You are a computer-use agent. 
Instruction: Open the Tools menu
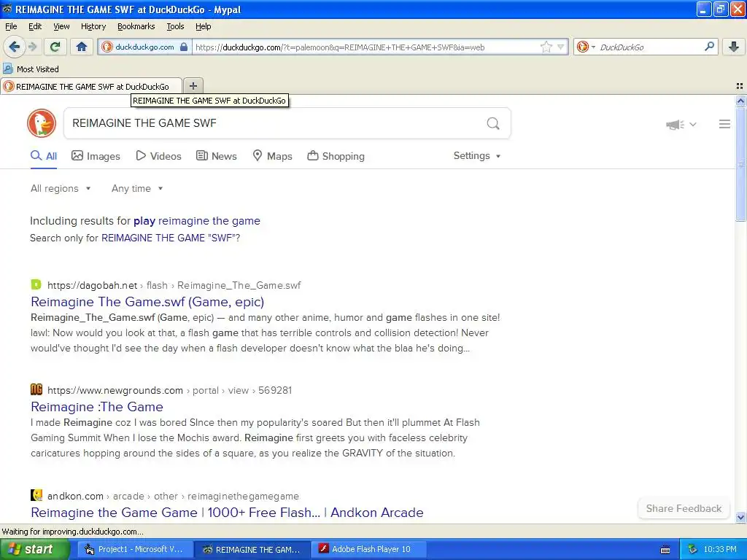tap(175, 26)
